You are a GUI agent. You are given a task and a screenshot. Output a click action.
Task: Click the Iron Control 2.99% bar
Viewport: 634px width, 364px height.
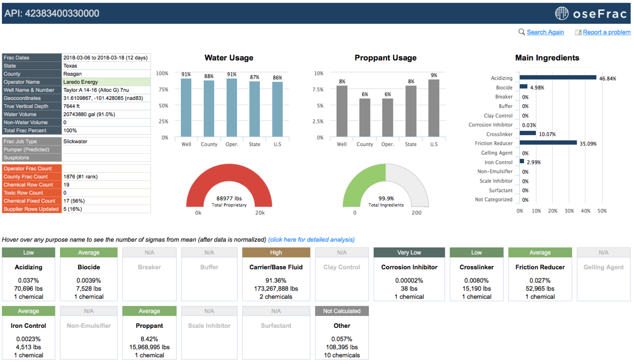click(x=522, y=161)
